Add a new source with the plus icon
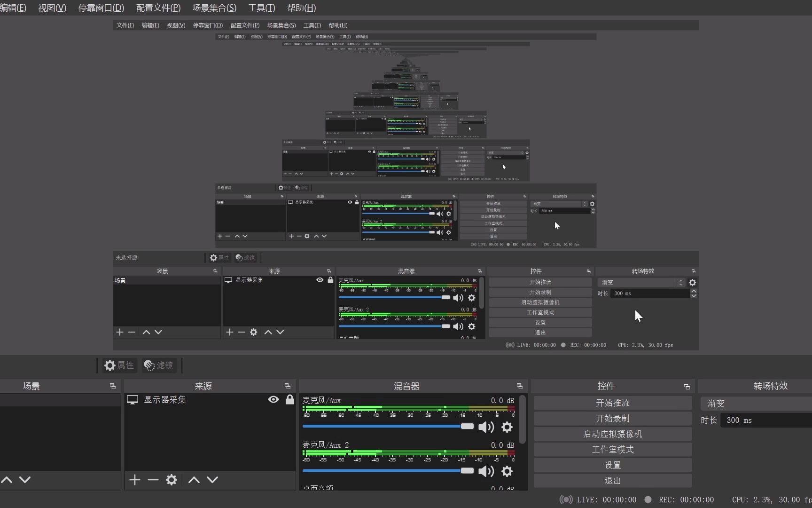 (134, 480)
